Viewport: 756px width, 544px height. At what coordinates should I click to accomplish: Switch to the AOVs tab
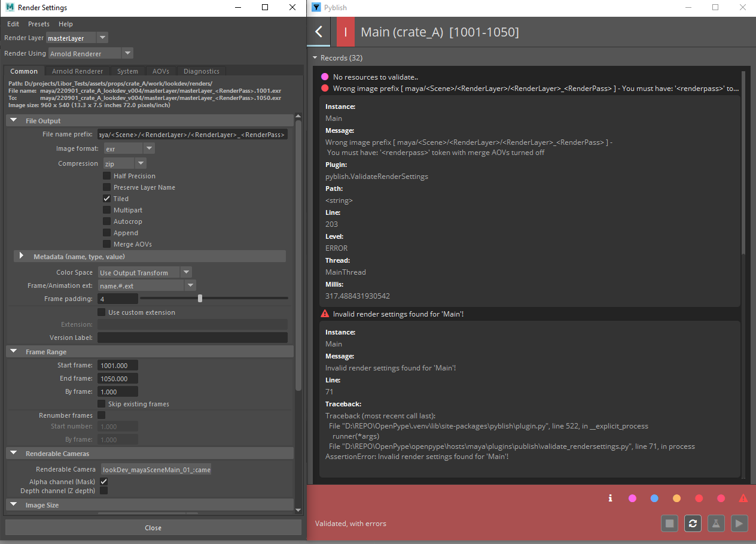click(x=160, y=71)
